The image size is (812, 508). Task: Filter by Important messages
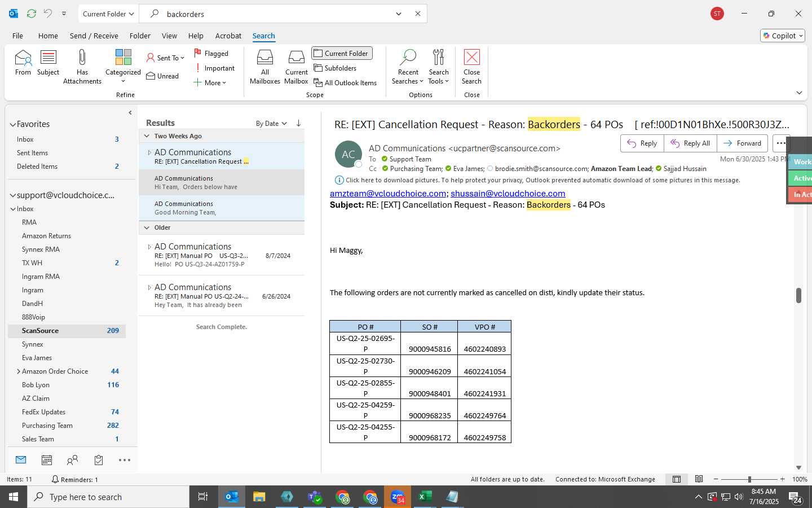tap(214, 68)
